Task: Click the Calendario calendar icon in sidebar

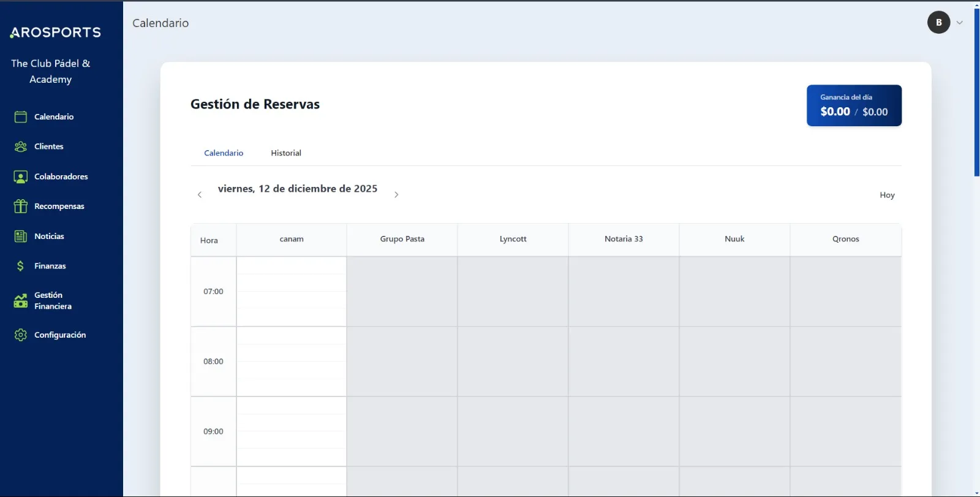Action: pyautogui.click(x=21, y=116)
